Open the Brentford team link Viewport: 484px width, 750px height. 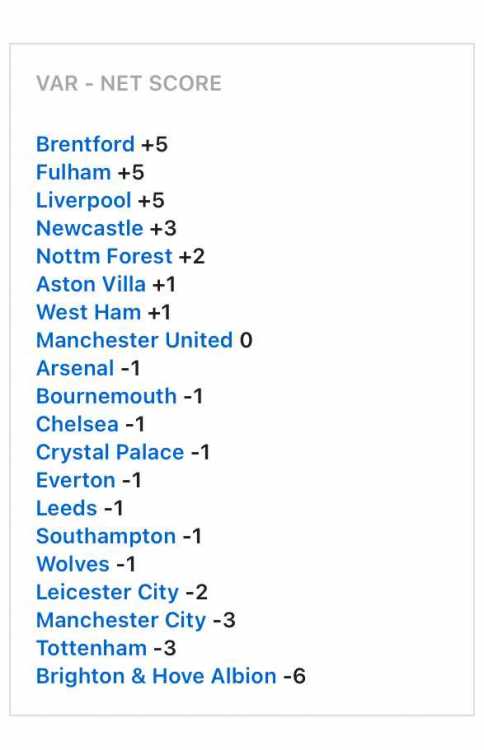[85, 144]
